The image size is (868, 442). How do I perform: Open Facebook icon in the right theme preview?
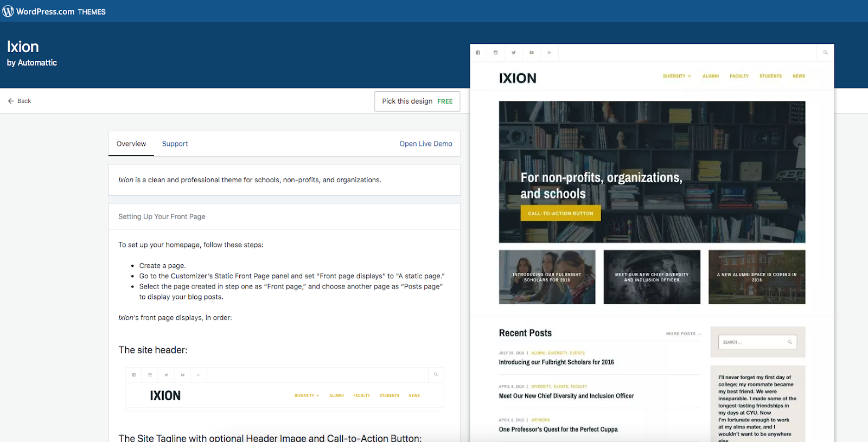[478, 53]
